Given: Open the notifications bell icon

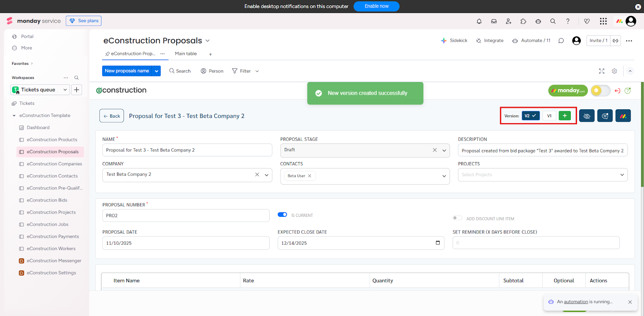Looking at the screenshot, I should [x=479, y=21].
